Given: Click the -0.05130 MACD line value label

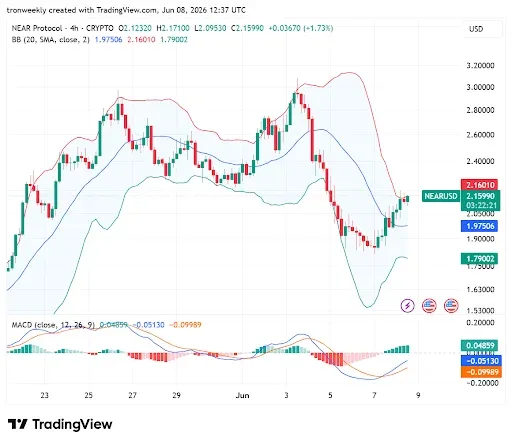Looking at the screenshot, I should point(481,361).
